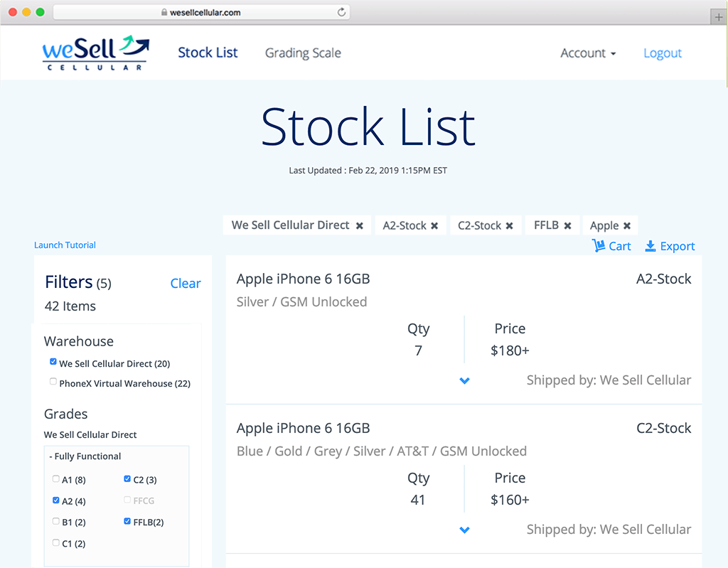Remove the We Sell Cellular Direct filter tag
This screenshot has width=728, height=568.
pos(359,226)
